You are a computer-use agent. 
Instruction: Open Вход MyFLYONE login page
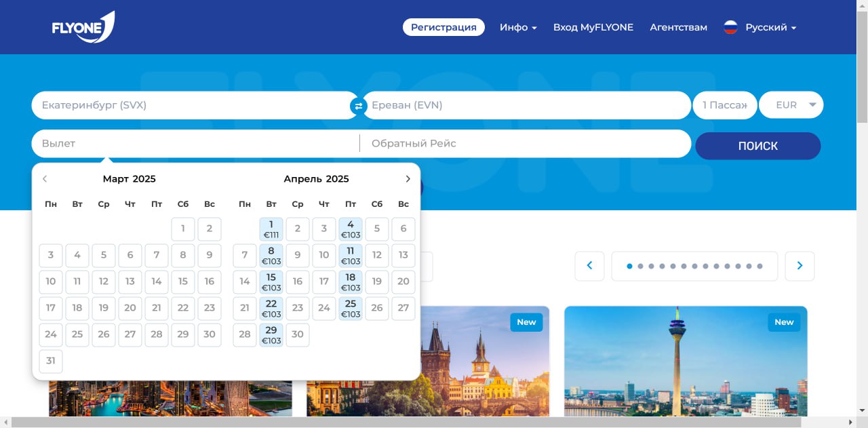pyautogui.click(x=593, y=27)
